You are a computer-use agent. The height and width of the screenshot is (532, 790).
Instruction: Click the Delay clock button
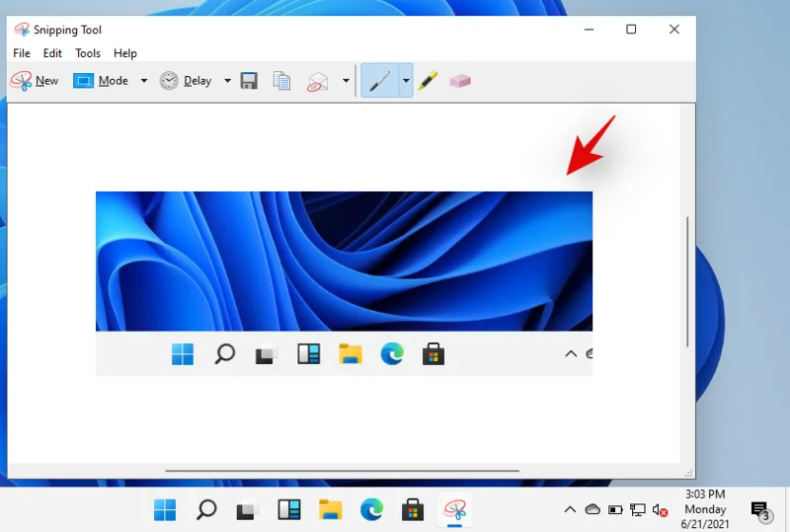[x=186, y=81]
